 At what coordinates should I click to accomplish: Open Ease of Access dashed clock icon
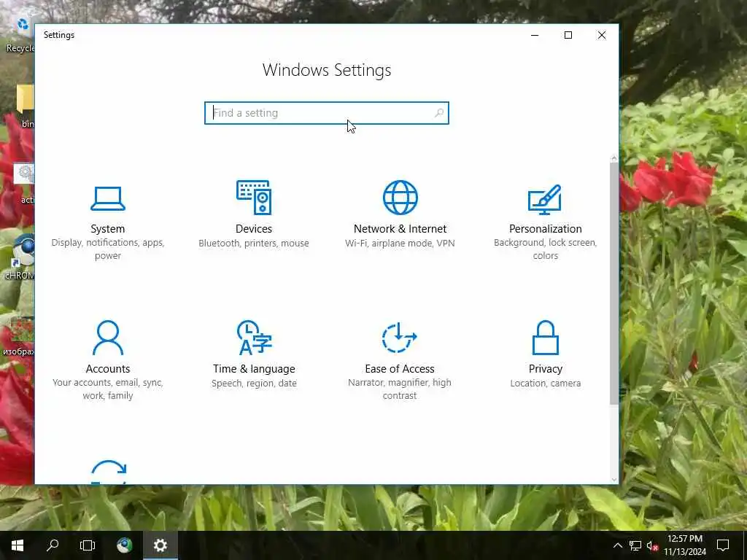(399, 338)
